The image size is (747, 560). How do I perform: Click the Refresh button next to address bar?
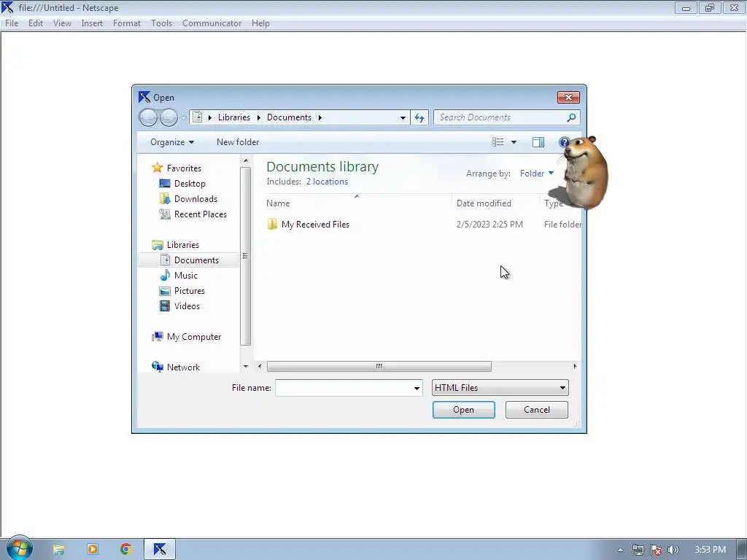[419, 117]
